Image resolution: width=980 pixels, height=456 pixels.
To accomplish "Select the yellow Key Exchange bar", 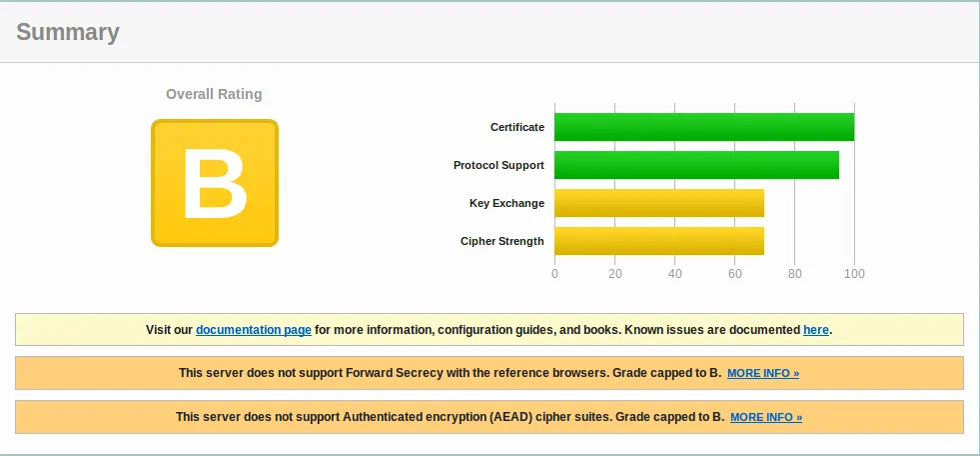I will pos(658,203).
